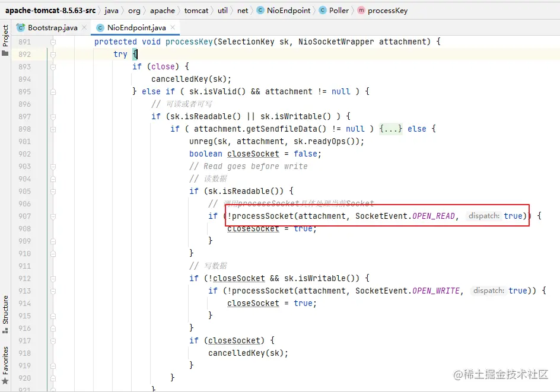Select apache-tomcat-8.5.63-src in the breadcrumb
Image resolution: width=560 pixels, height=392 pixels.
click(x=51, y=10)
